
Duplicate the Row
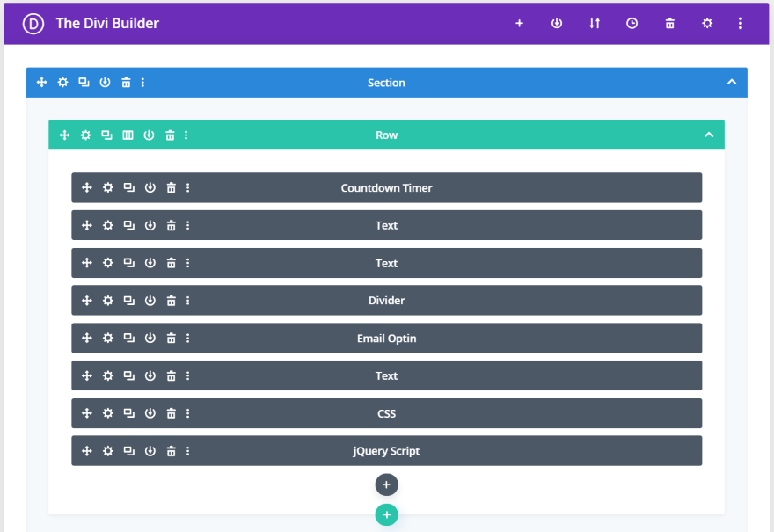(106, 135)
